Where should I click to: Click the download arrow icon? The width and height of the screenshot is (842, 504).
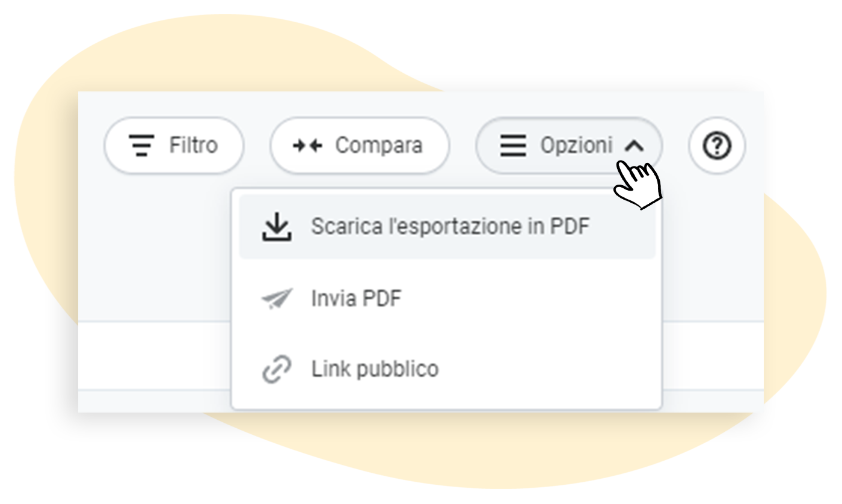pos(276,227)
